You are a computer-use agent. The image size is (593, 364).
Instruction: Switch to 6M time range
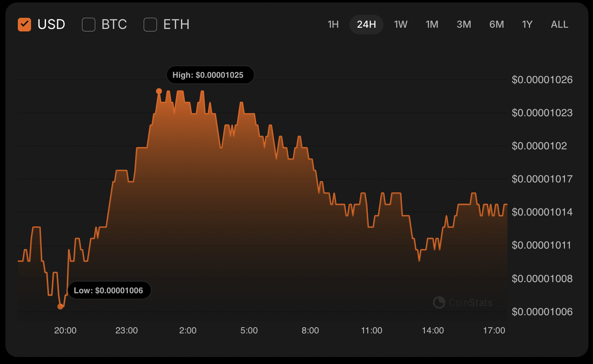[x=497, y=24]
